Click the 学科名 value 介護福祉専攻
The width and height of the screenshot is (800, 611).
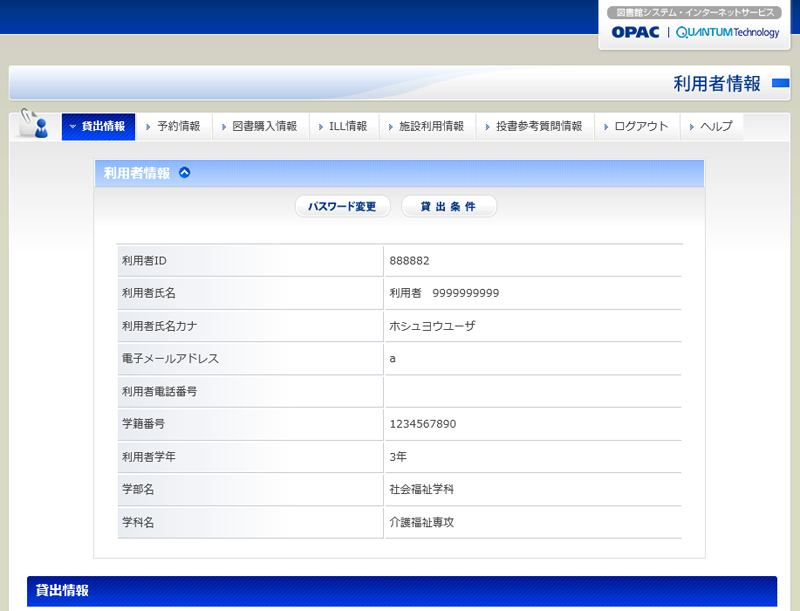(x=421, y=522)
